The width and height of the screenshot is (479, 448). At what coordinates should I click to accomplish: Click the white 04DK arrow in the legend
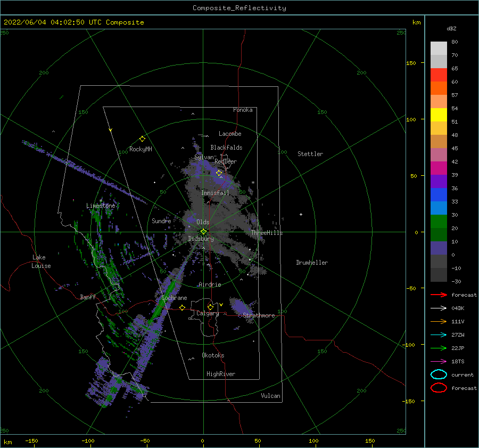[439, 308]
